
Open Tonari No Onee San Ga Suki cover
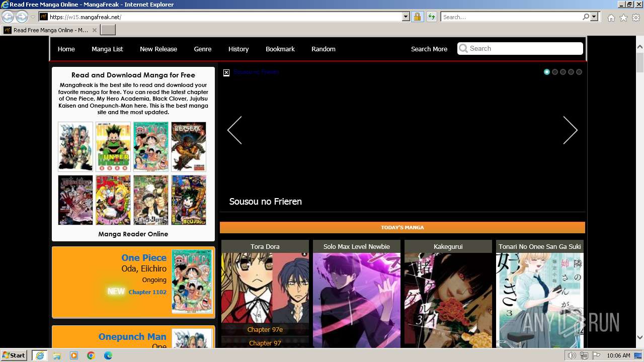pyautogui.click(x=540, y=300)
